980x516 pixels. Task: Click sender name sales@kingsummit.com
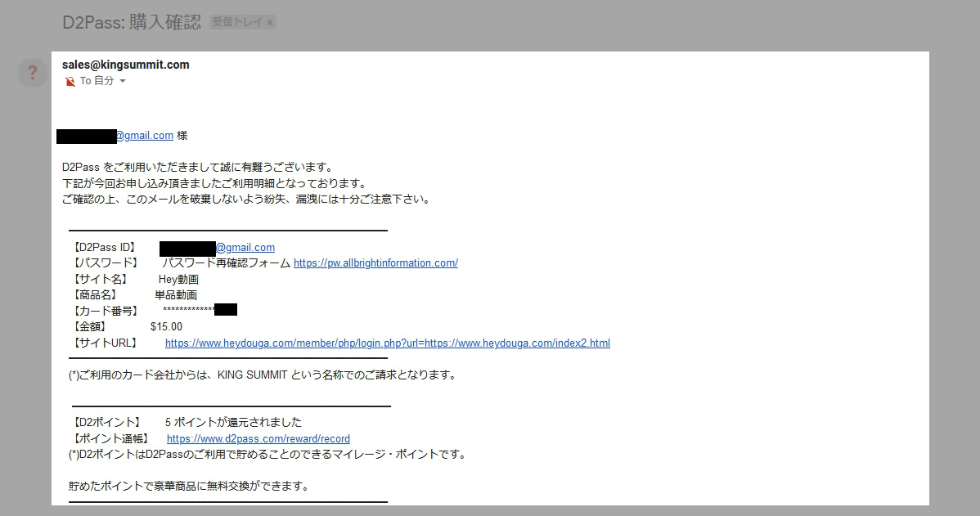point(125,65)
